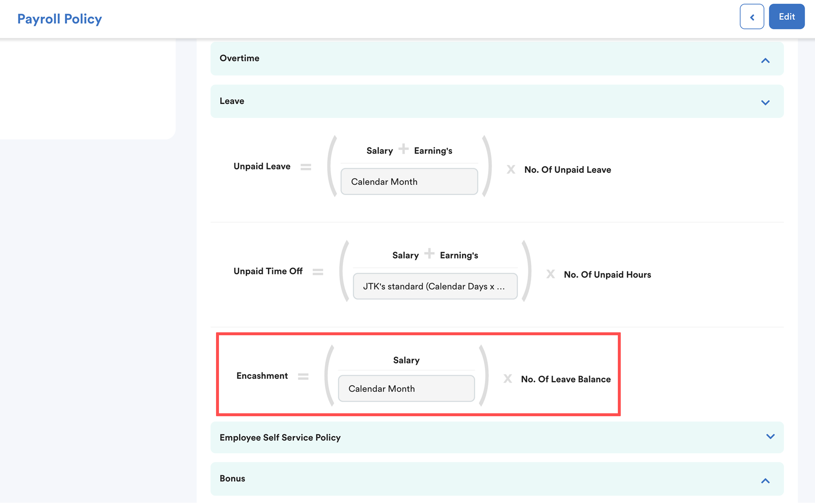Expand the Bonus section chevron
The height and width of the screenshot is (504, 815).
tap(765, 481)
